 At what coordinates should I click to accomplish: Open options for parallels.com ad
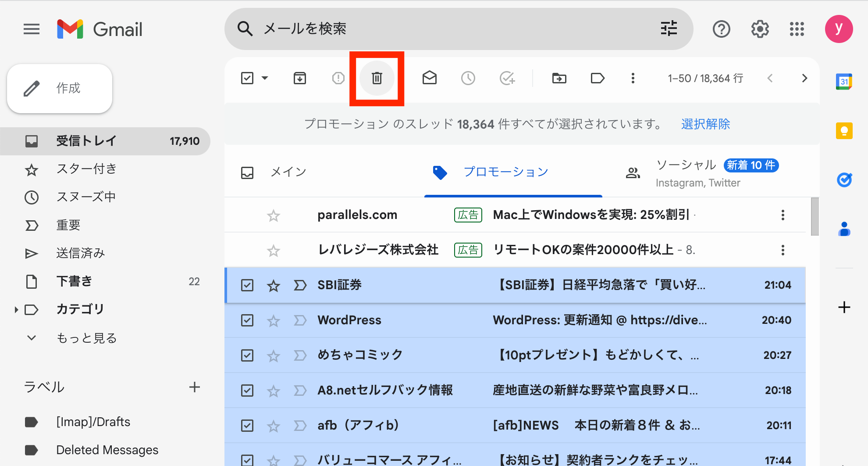click(783, 215)
